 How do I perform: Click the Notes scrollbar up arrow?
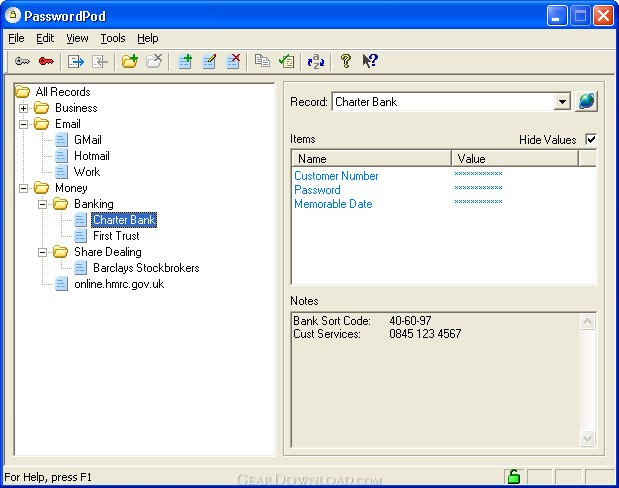click(x=587, y=321)
